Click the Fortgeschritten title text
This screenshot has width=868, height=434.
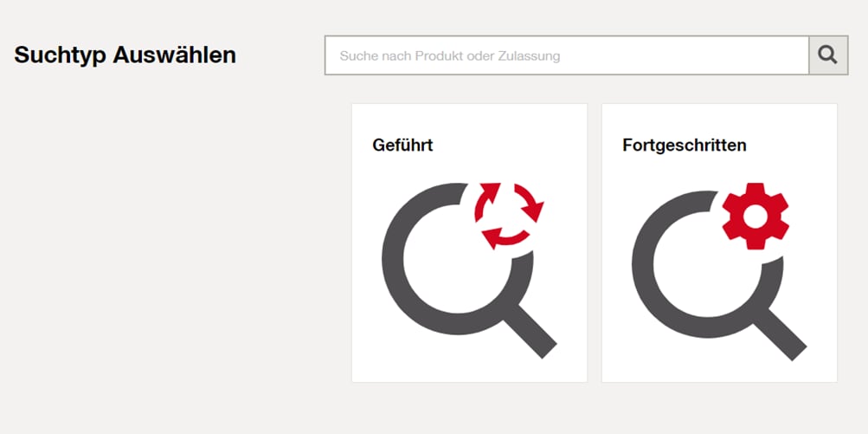click(685, 146)
